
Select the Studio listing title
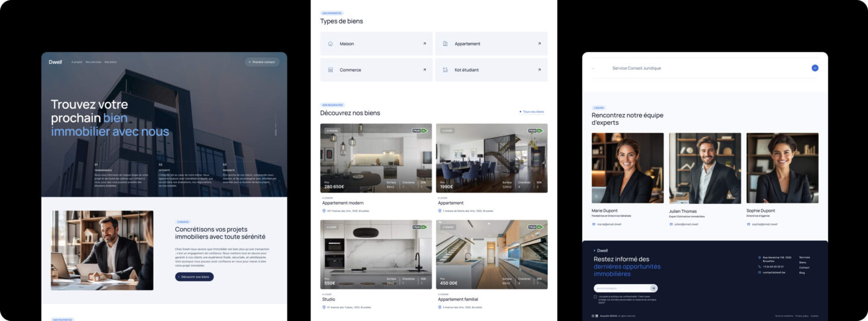pyautogui.click(x=329, y=299)
